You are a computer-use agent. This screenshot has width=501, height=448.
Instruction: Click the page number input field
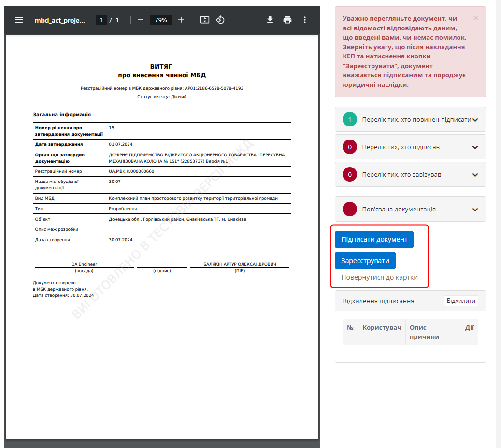(x=101, y=20)
